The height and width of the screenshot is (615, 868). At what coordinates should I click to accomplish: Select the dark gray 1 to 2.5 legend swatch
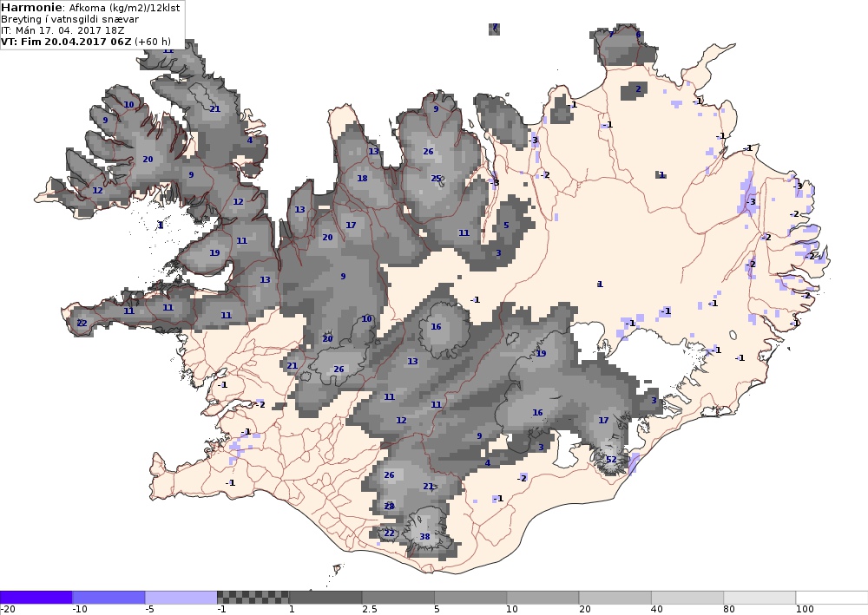325,598
